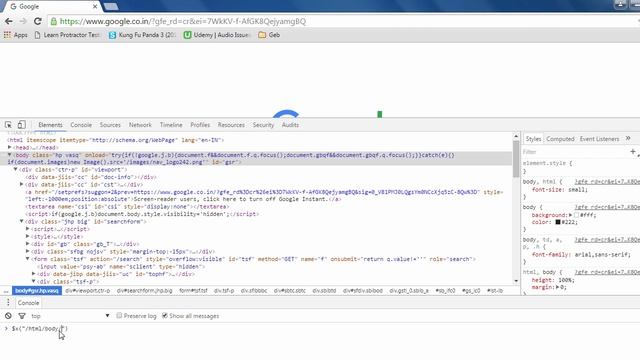
Task: Click the #222 color swatch
Action: [558, 222]
